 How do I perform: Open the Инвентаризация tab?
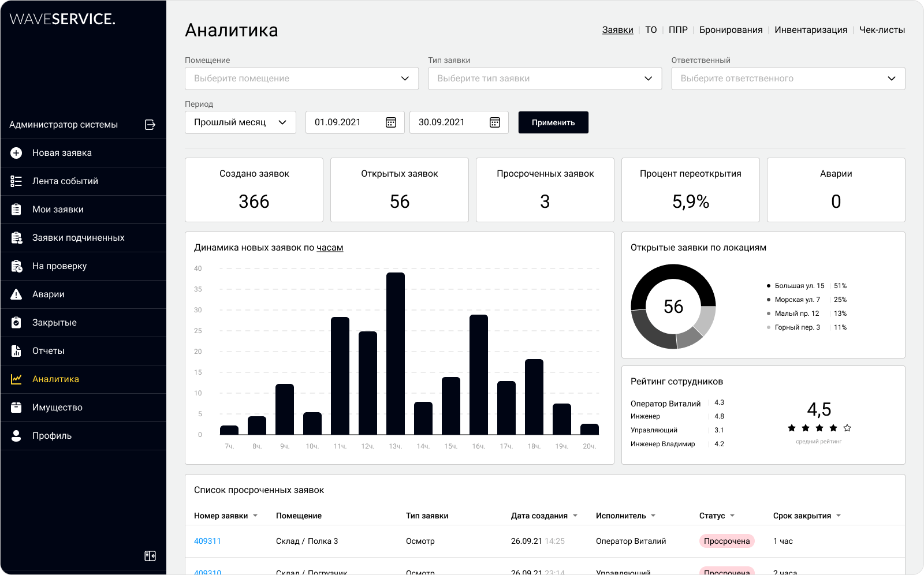point(811,30)
